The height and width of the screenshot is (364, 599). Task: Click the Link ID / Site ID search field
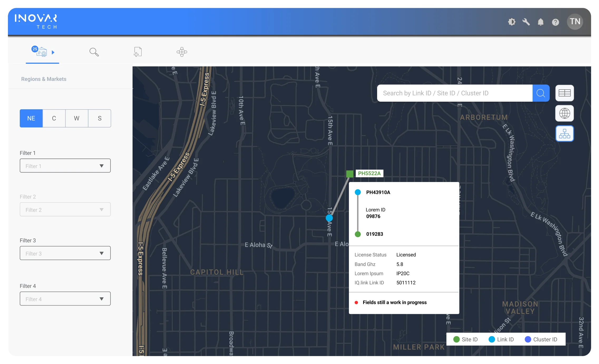point(455,93)
